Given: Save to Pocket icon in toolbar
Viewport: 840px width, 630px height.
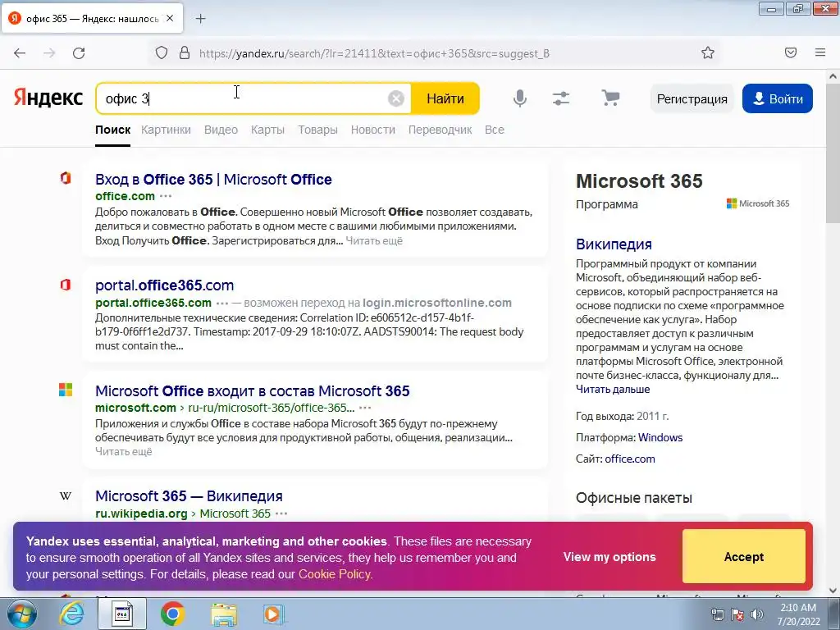Looking at the screenshot, I should tap(791, 52).
